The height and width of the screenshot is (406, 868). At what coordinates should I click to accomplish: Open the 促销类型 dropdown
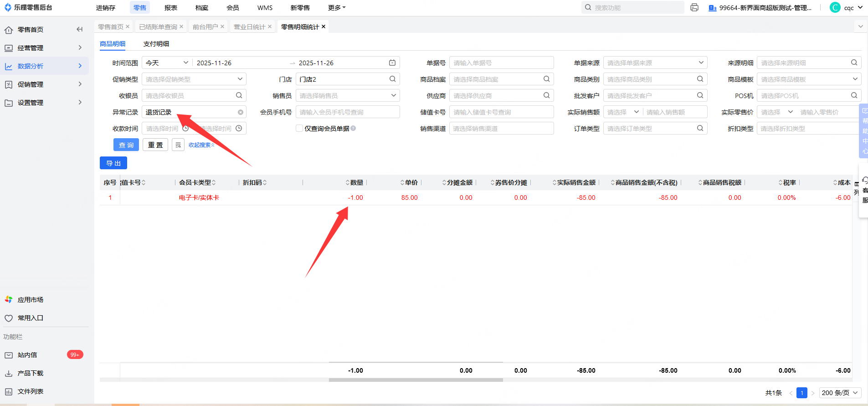[194, 79]
